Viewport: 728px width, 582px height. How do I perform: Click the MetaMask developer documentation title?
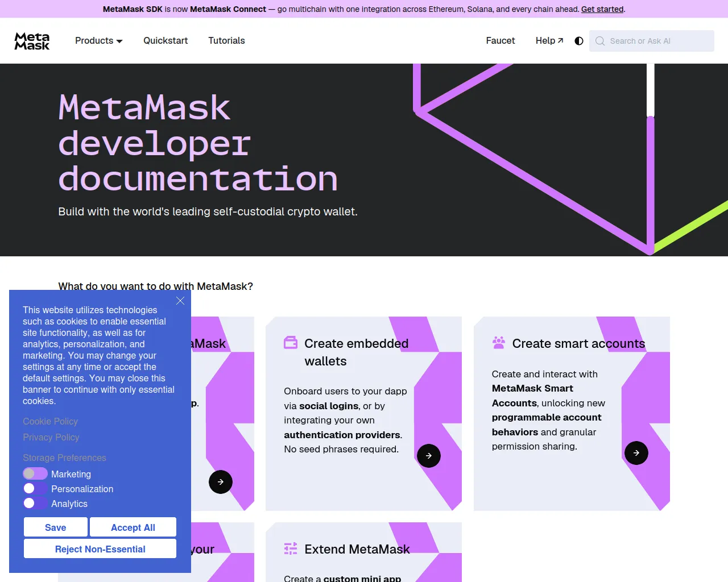point(198,143)
